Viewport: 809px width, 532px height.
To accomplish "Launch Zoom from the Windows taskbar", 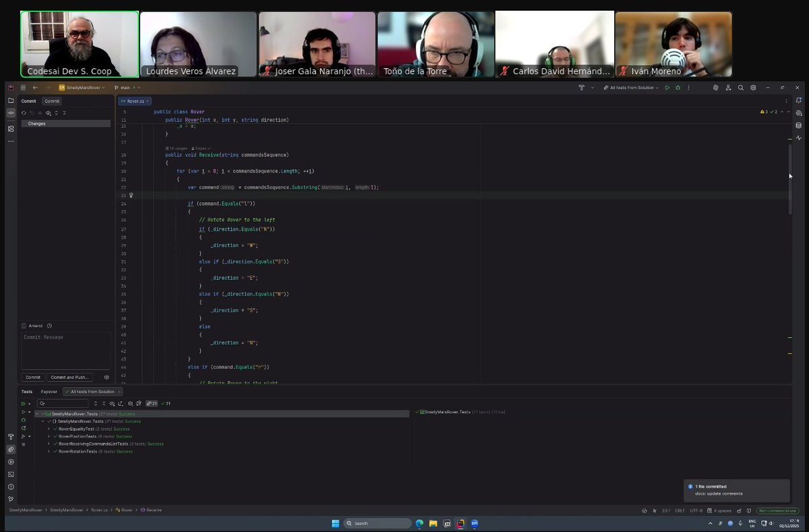I will coord(475,524).
